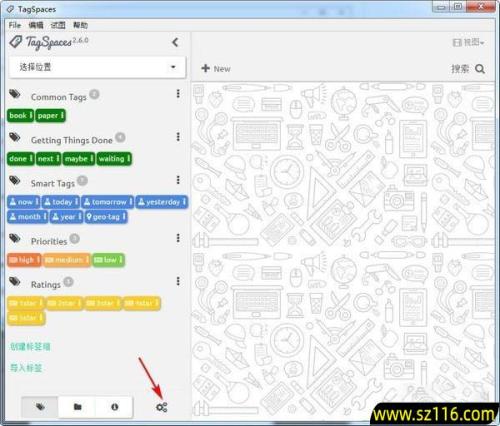Open the Ratings group menu dots
500x426 pixels.
point(178,281)
